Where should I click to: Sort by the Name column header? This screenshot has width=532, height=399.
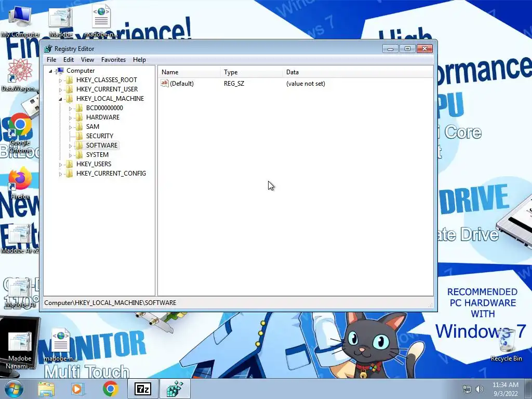tap(189, 72)
